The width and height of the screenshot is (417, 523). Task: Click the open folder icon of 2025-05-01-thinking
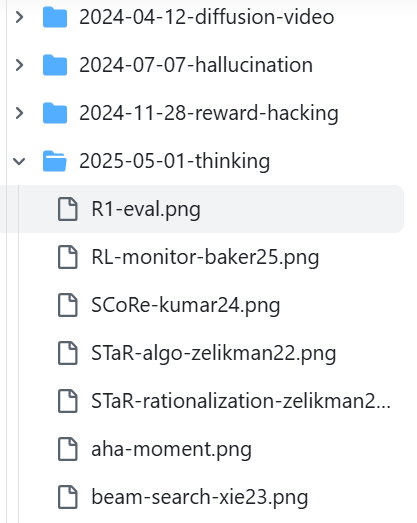pyautogui.click(x=55, y=161)
